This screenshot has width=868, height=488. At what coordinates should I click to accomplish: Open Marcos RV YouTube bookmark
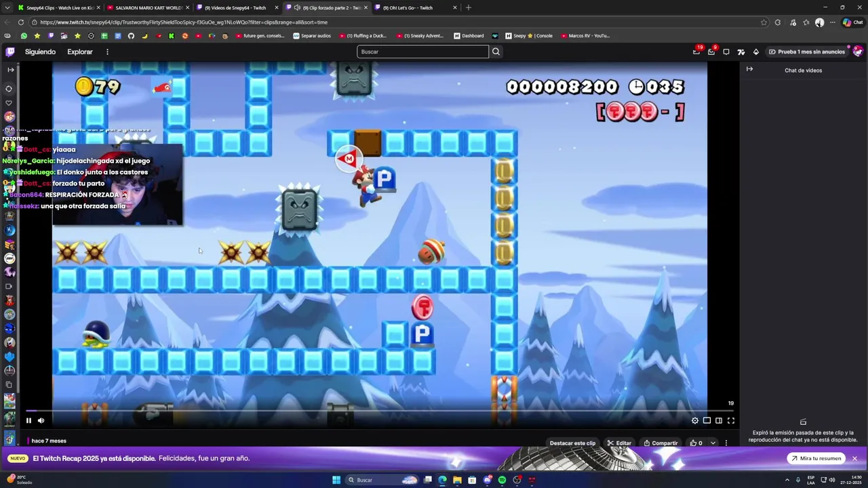pos(585,36)
